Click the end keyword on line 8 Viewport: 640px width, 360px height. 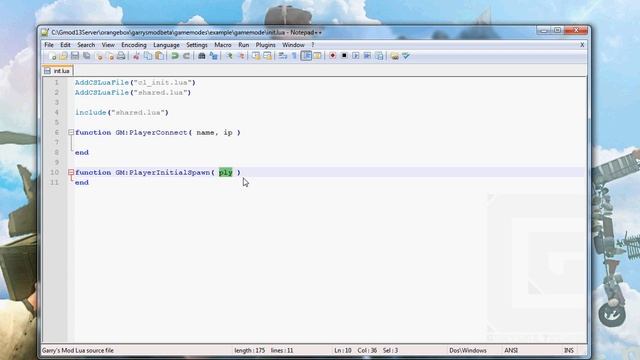pyautogui.click(x=82, y=152)
